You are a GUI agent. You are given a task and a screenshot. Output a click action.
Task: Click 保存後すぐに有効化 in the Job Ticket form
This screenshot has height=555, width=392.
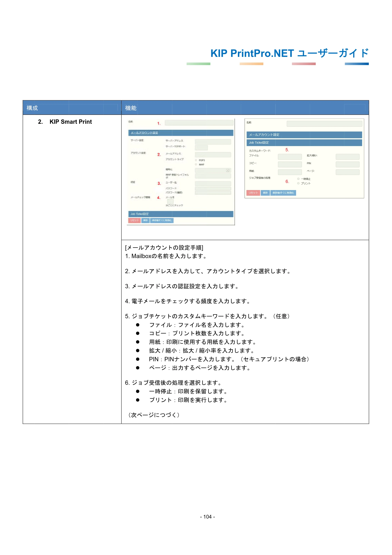tap(283, 193)
